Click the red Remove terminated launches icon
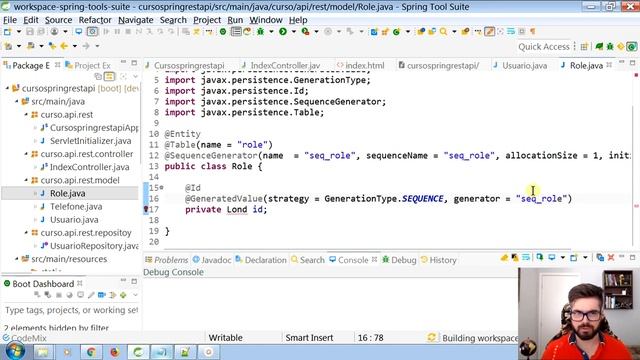This screenshot has height=360, width=640. tap(611, 258)
